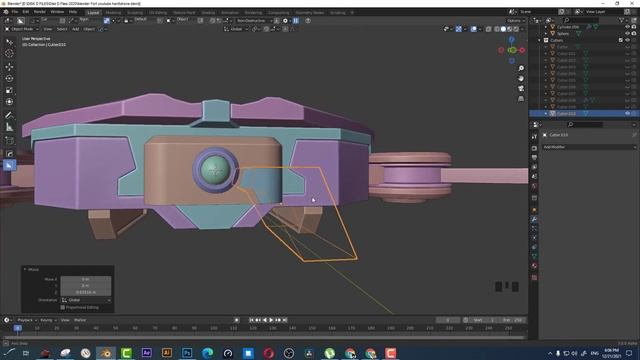Switch viewport to Material Preview shading
The width and height of the screenshot is (640, 360).
pyautogui.click(x=510, y=29)
